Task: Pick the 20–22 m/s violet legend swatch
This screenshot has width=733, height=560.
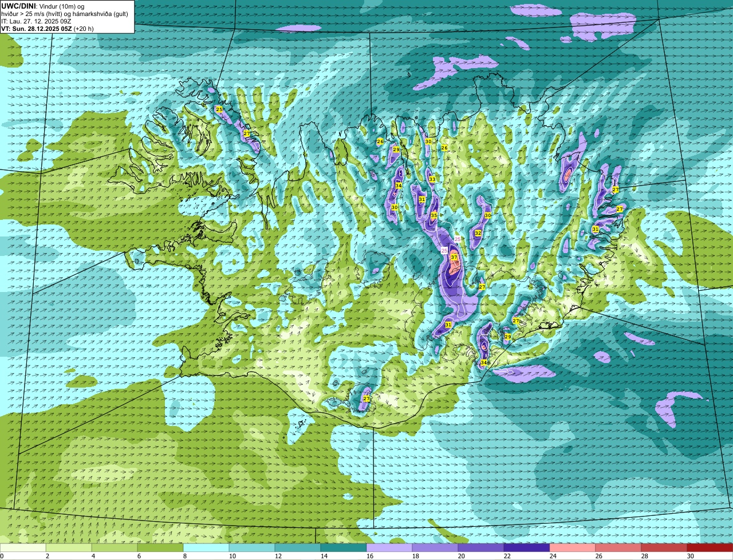Action: [x=481, y=547]
